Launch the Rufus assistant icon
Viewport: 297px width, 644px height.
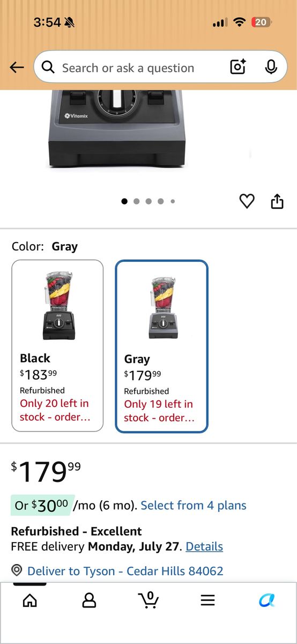click(266, 600)
